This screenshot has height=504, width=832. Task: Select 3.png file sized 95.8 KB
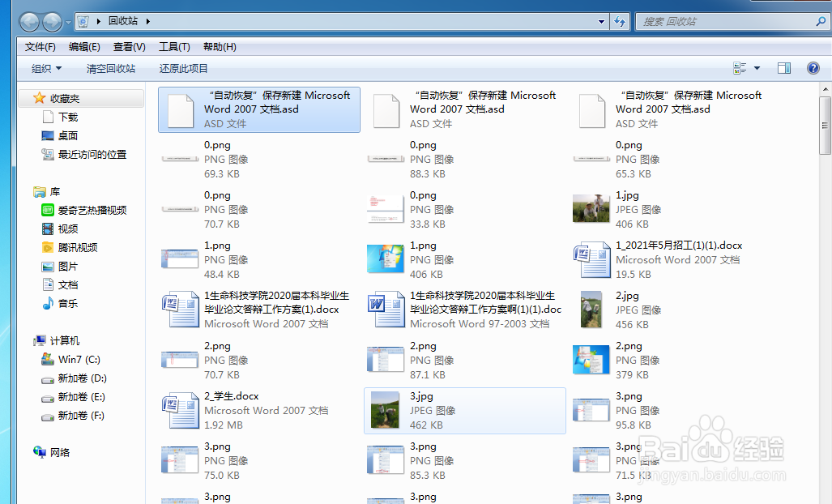(x=670, y=411)
